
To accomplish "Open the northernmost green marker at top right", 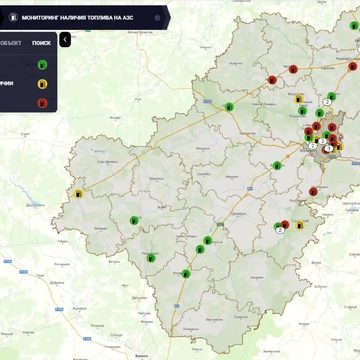I will coord(354,25).
